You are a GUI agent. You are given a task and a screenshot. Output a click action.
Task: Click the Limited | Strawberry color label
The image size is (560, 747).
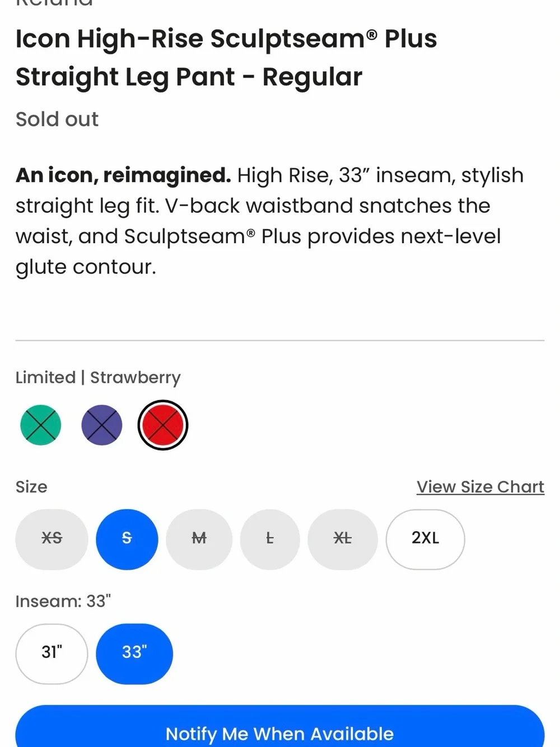pos(98,378)
